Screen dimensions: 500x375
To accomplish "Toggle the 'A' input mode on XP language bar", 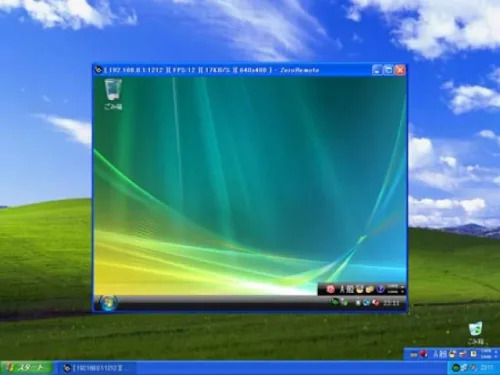I will (x=436, y=354).
